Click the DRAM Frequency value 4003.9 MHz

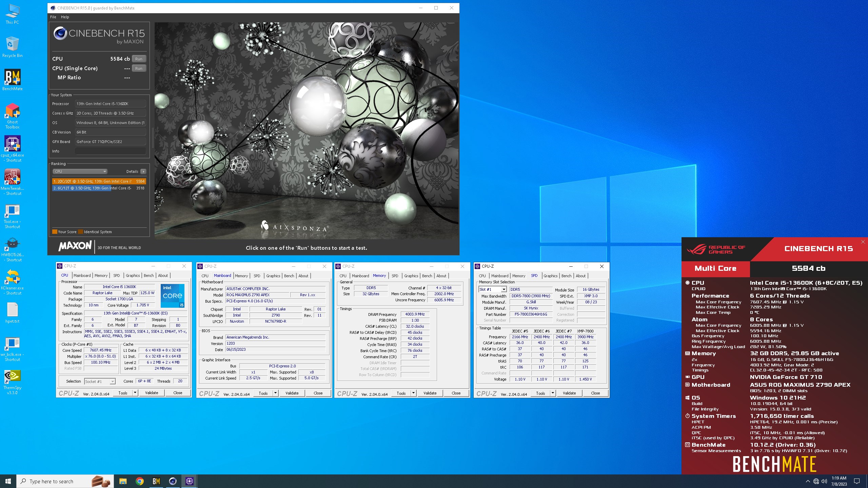click(x=415, y=314)
